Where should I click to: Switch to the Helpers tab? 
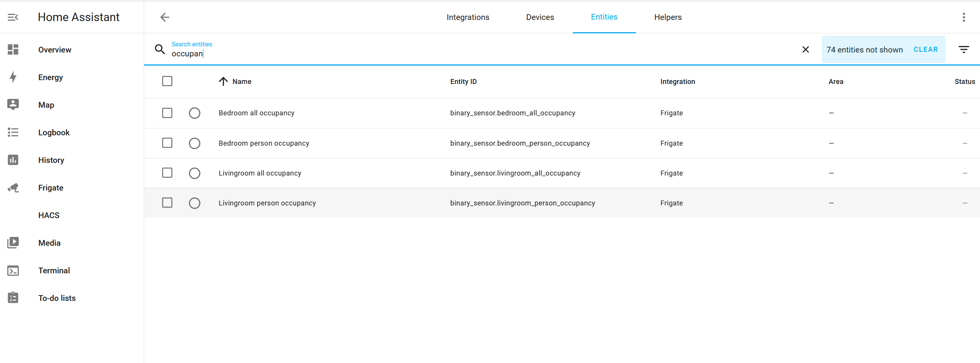tap(668, 17)
